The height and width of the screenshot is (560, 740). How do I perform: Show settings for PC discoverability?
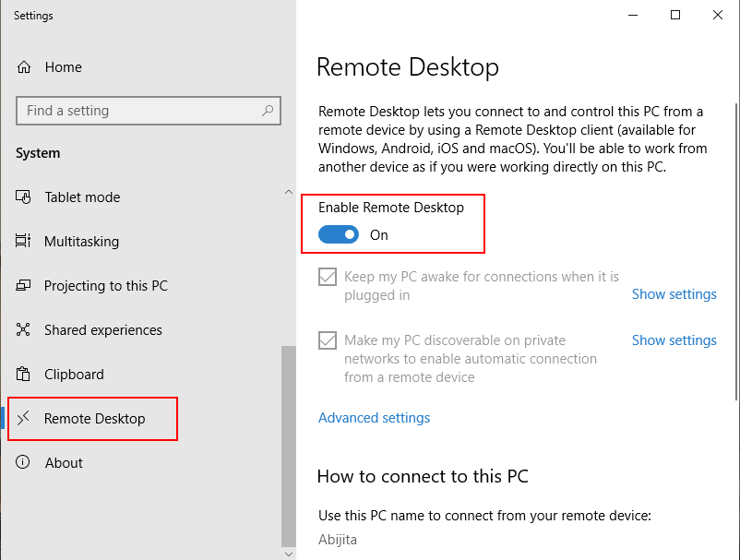point(674,340)
